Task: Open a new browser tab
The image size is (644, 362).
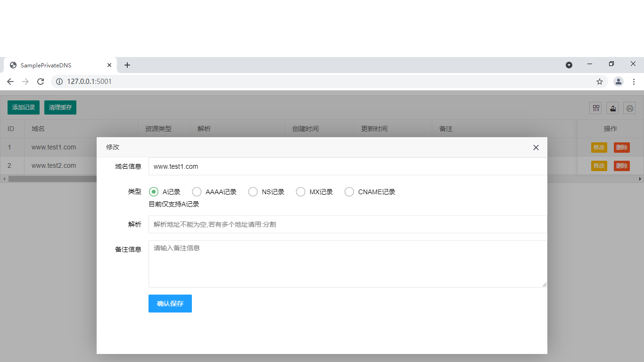Action: pyautogui.click(x=127, y=65)
